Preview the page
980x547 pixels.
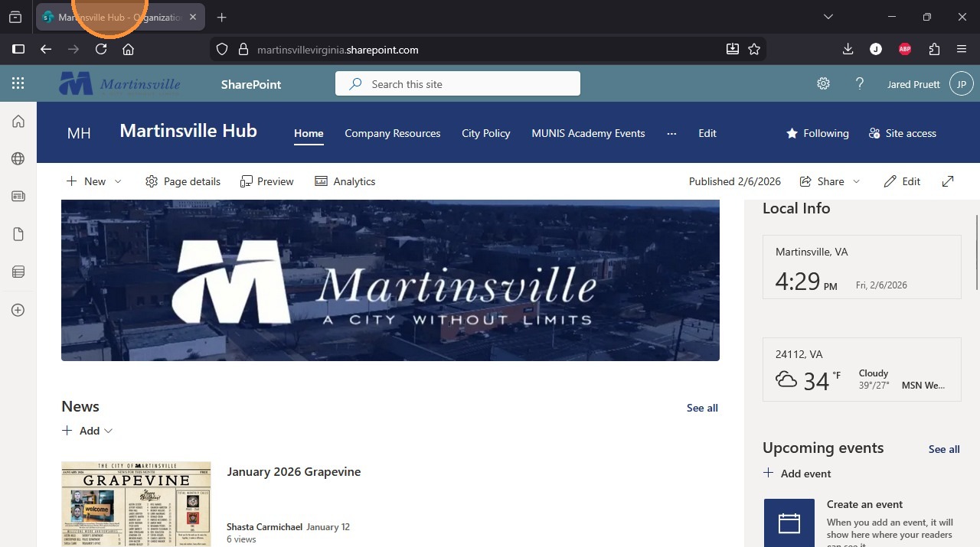pos(266,181)
